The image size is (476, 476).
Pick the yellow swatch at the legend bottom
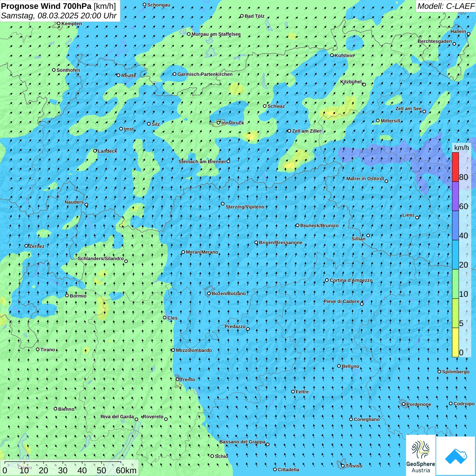point(455,342)
